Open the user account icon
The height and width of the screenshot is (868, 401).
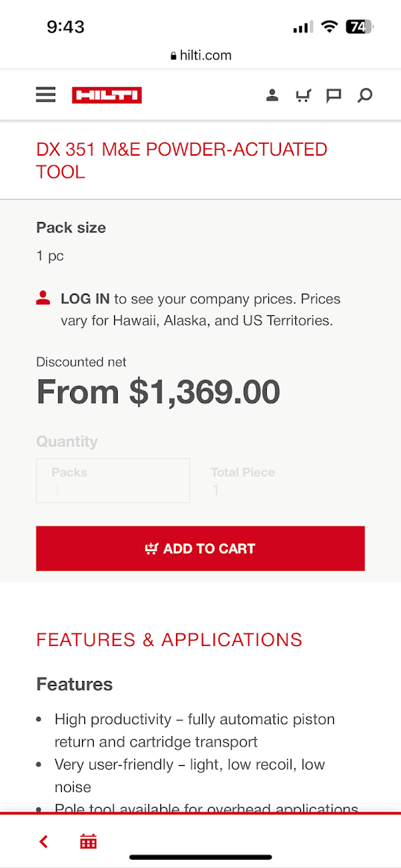pos(272,95)
